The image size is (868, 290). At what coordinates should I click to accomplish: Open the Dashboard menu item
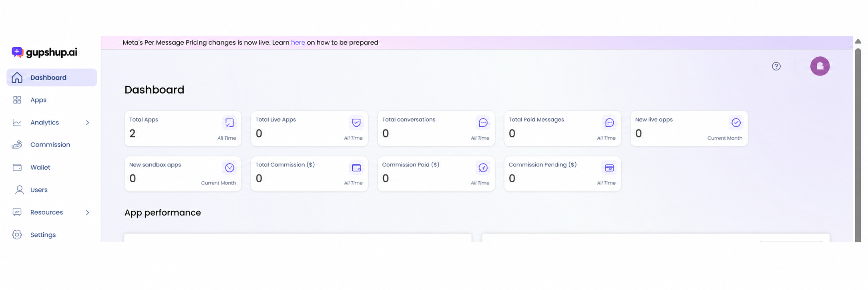coord(52,78)
